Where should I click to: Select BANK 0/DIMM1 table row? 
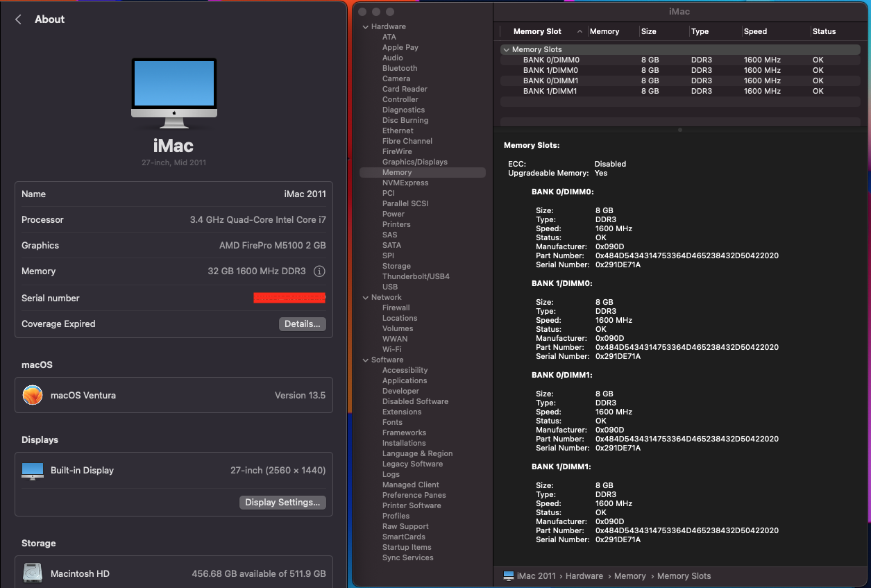click(680, 81)
